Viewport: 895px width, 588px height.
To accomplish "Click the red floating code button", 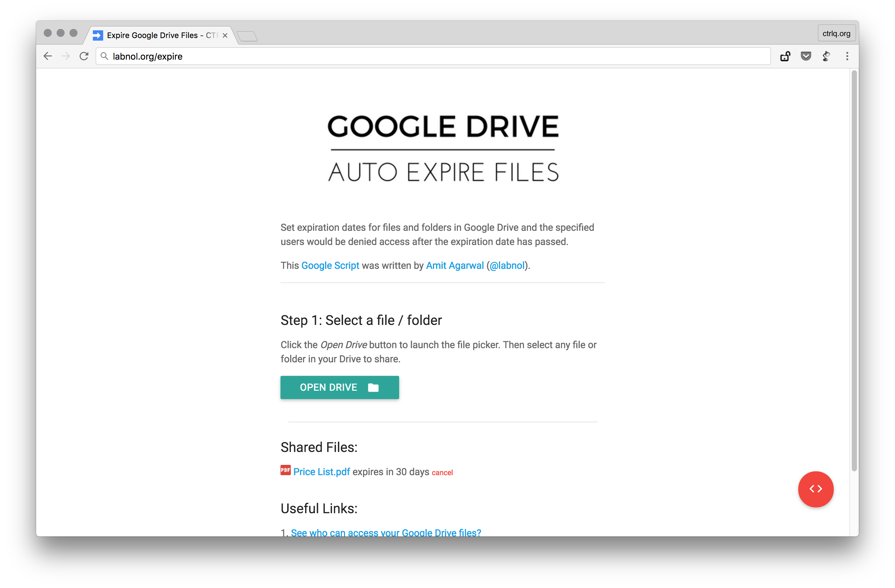I will tap(815, 489).
